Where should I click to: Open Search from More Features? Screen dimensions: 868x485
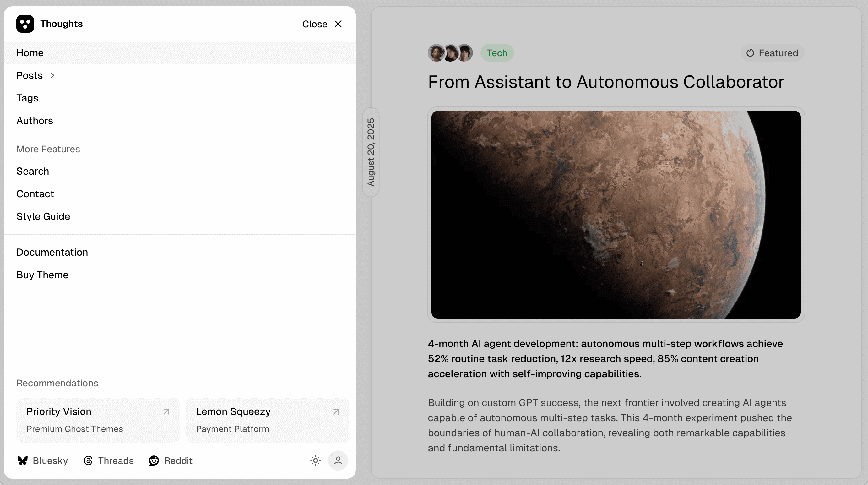click(x=33, y=171)
